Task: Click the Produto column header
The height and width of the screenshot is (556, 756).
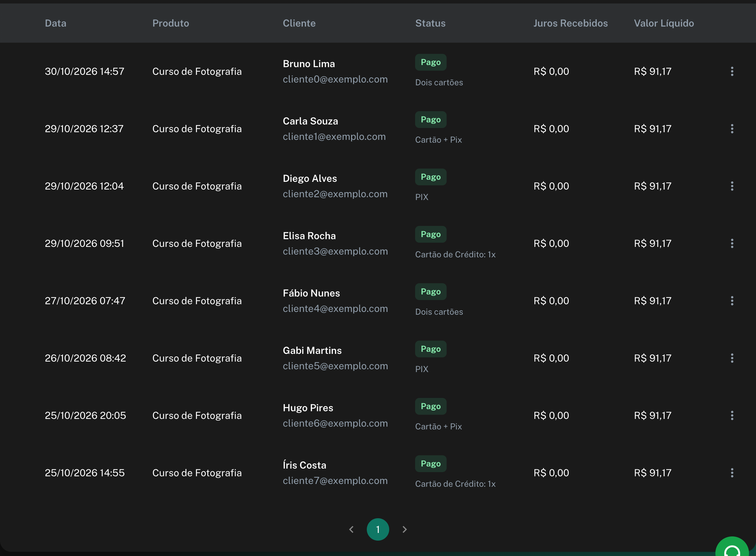Action: [171, 23]
